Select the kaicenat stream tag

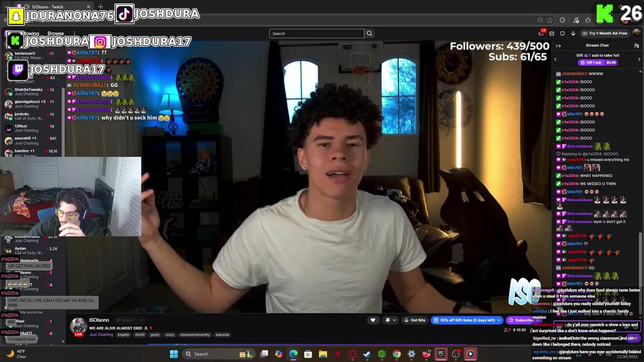222,334
